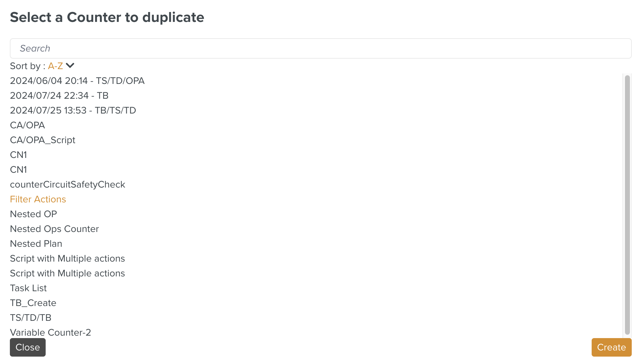Change the sort order from A-Z
The width and height of the screenshot is (641, 364).
(x=56, y=66)
